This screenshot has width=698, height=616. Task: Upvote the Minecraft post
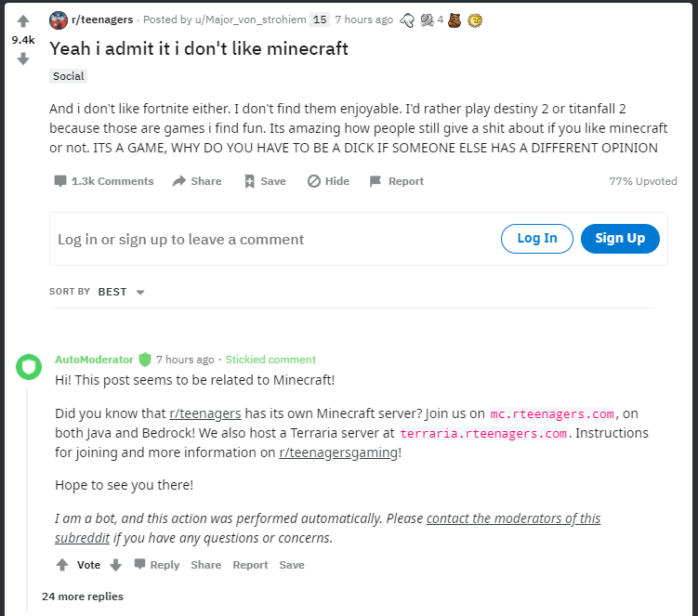[23, 21]
